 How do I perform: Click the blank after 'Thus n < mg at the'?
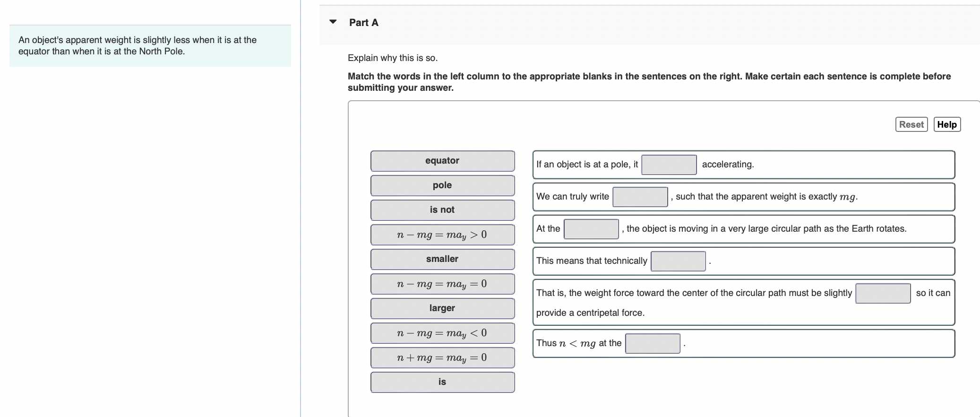[653, 343]
